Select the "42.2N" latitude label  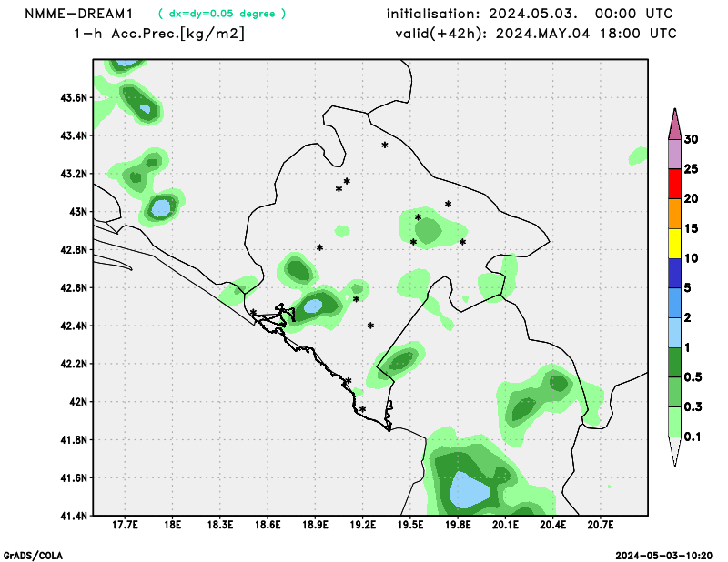click(x=74, y=364)
